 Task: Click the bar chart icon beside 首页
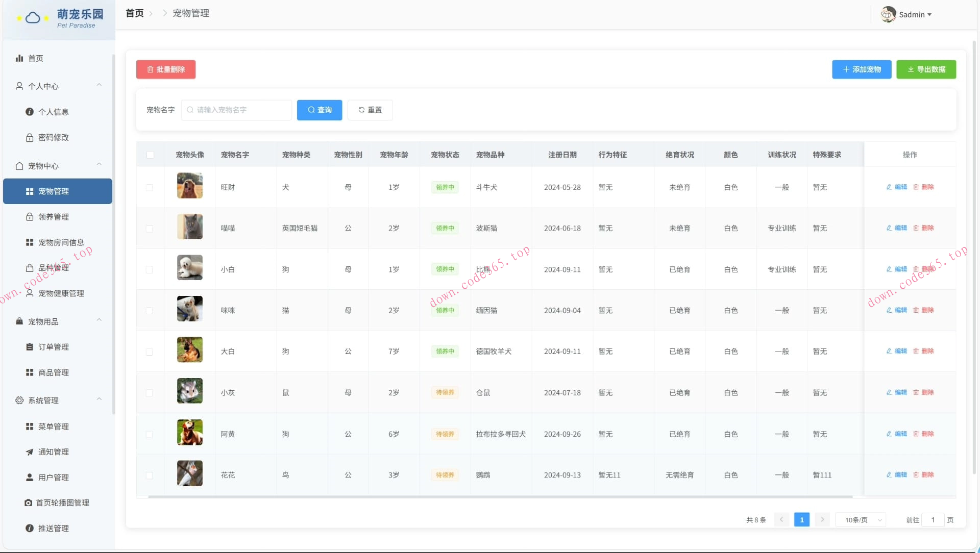(x=19, y=58)
